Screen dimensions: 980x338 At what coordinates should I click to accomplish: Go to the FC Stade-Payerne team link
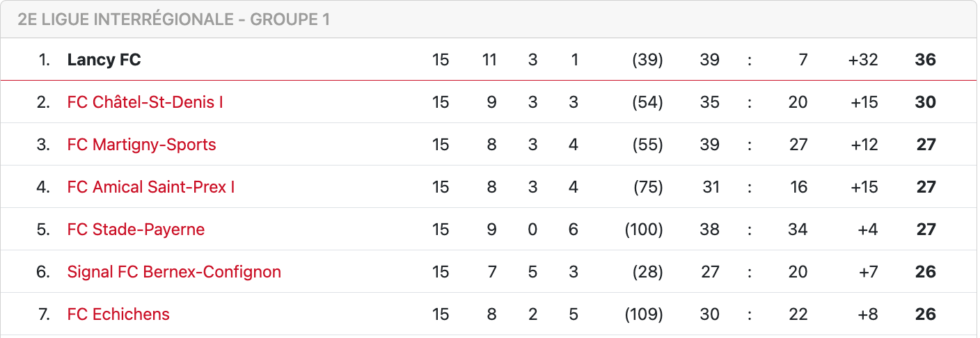(136, 230)
